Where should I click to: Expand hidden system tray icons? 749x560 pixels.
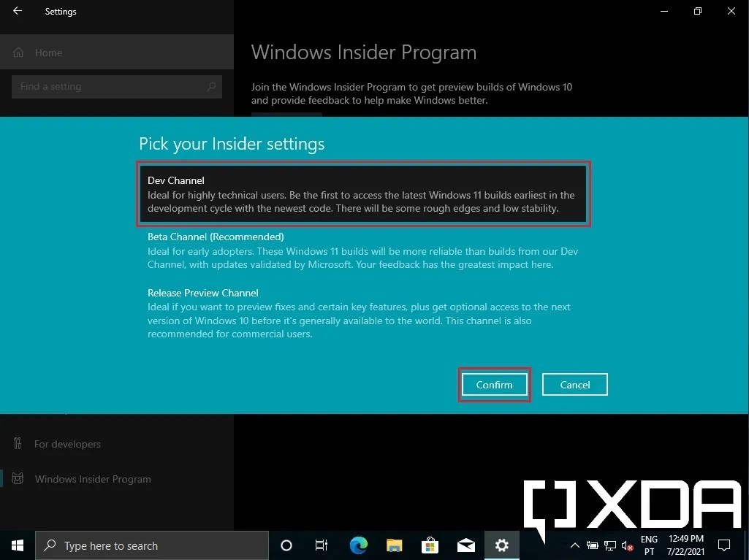point(574,545)
